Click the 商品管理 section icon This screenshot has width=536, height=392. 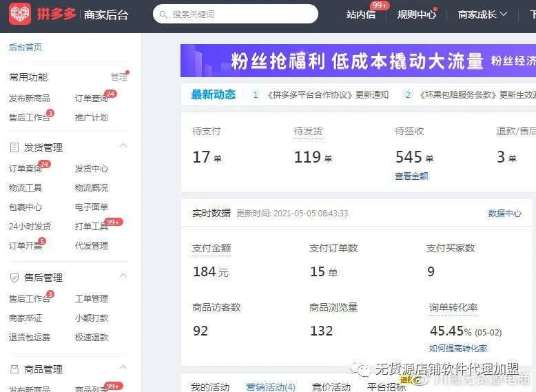point(14,369)
